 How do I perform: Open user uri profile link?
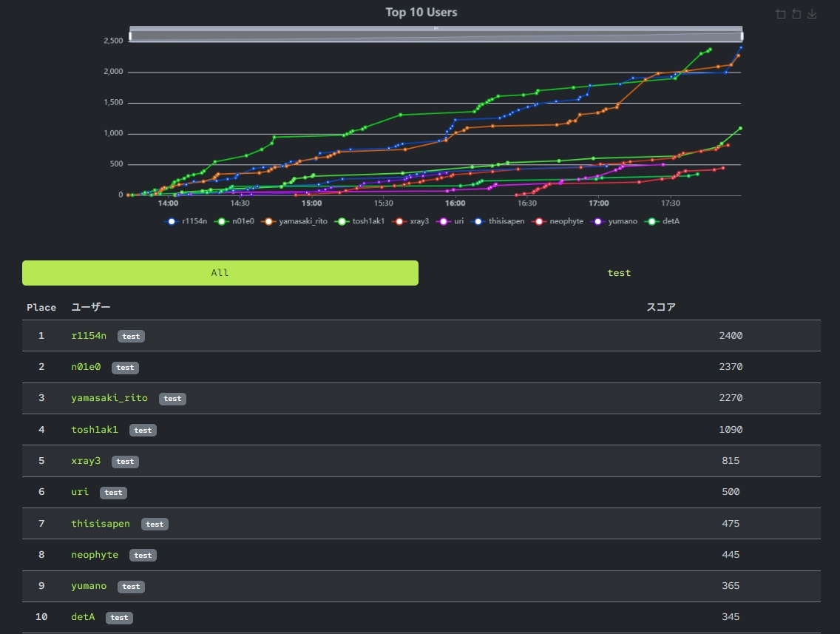point(80,491)
